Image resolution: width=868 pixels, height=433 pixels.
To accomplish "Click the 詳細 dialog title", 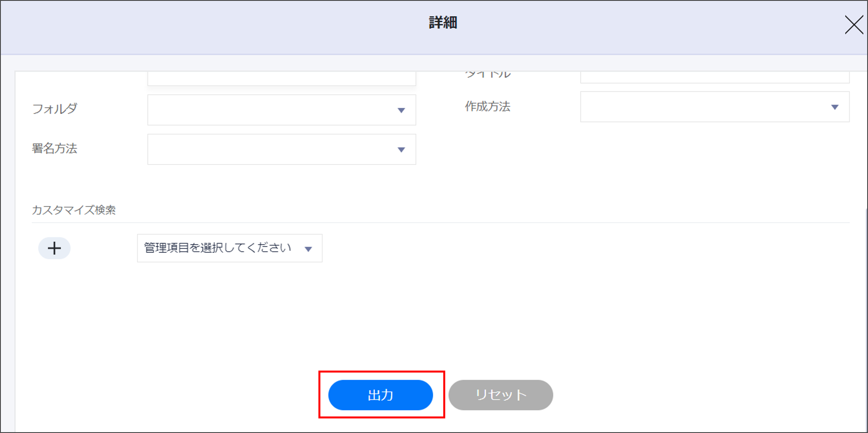I will (x=443, y=23).
